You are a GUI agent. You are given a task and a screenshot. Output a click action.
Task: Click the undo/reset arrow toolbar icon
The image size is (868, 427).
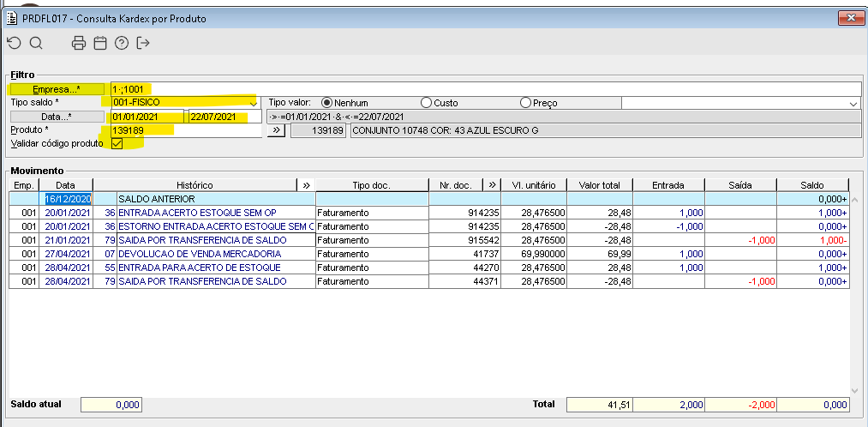point(14,43)
